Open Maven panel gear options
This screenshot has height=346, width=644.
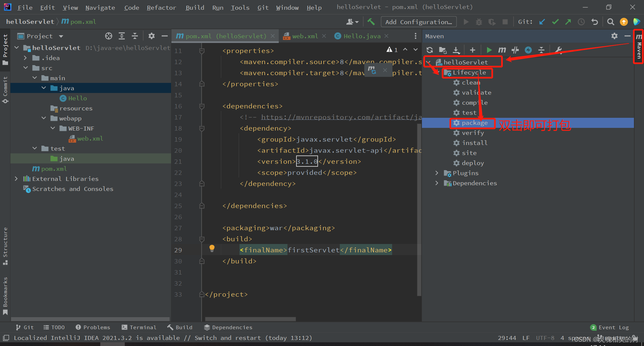(x=614, y=36)
